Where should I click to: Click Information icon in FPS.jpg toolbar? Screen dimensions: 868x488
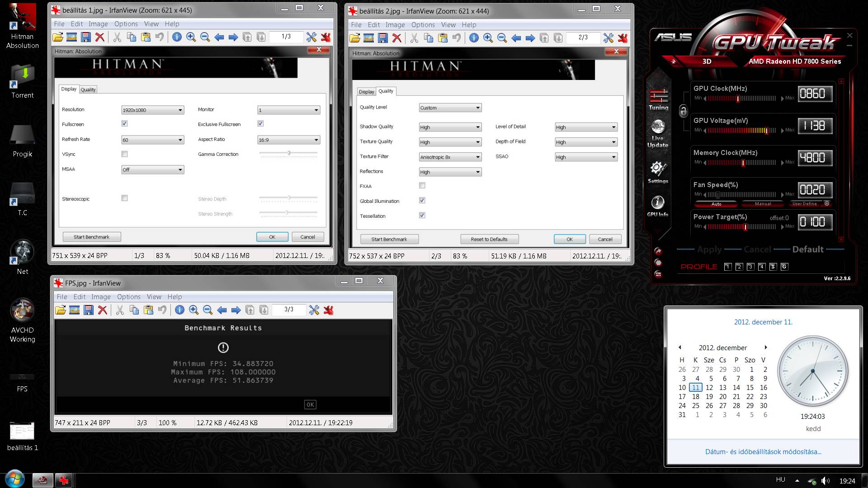[x=179, y=310]
